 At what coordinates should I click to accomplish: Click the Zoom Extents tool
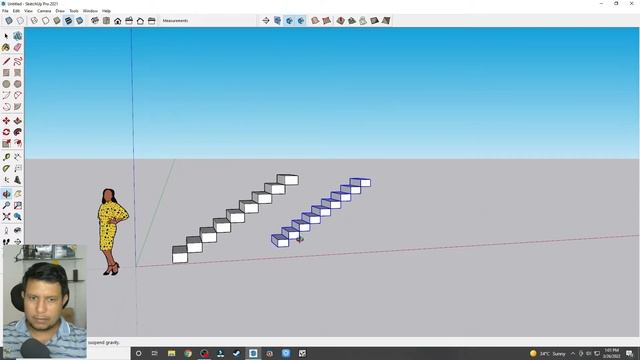(x=6, y=217)
